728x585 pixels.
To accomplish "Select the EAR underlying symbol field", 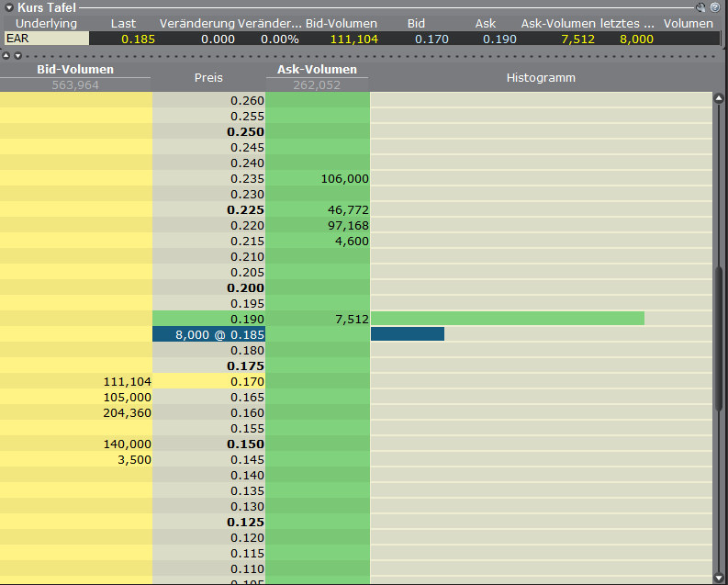I will 46,39.
